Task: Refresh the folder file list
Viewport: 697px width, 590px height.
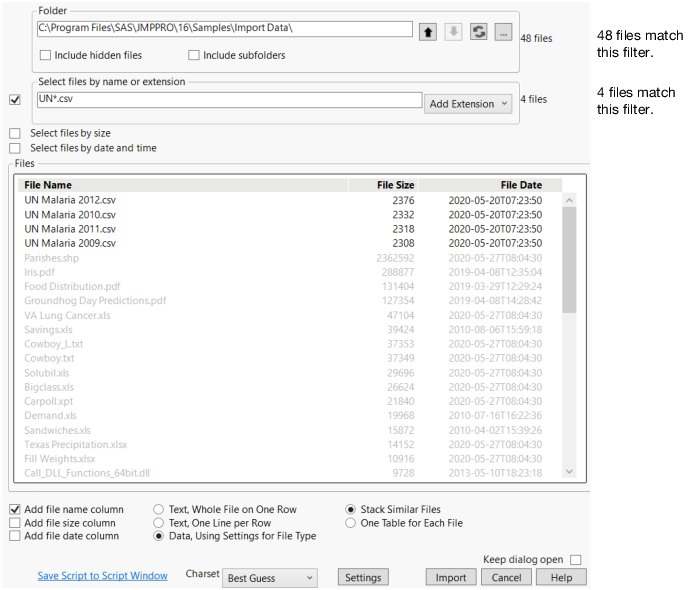Action: coord(478,32)
